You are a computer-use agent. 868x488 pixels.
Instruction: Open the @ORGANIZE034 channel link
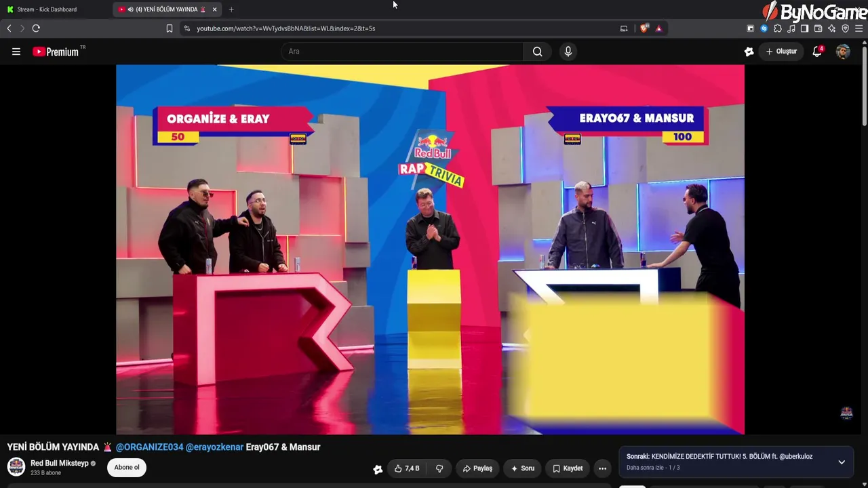(x=149, y=447)
